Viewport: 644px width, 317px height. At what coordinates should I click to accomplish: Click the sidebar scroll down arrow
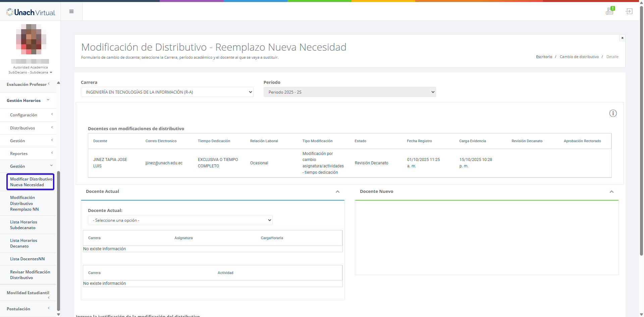click(58, 314)
